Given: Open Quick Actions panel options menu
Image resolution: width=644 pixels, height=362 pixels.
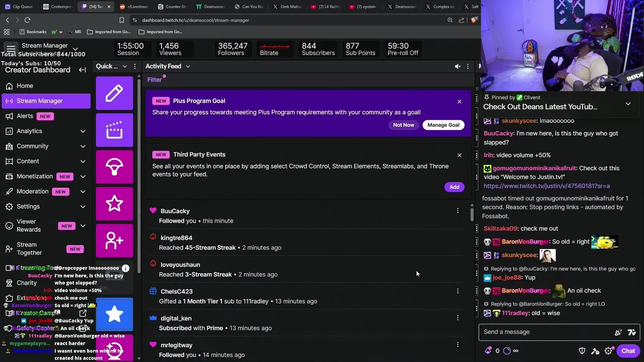Looking at the screenshot, I should point(135,66).
